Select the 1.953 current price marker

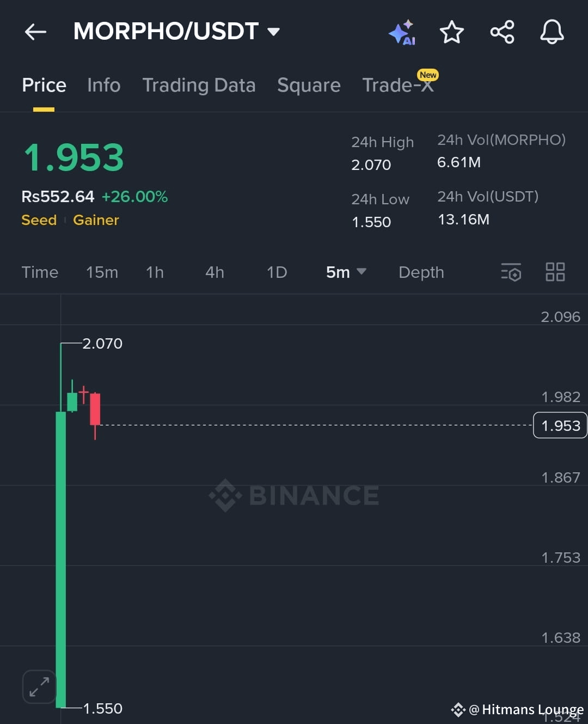[x=560, y=425]
